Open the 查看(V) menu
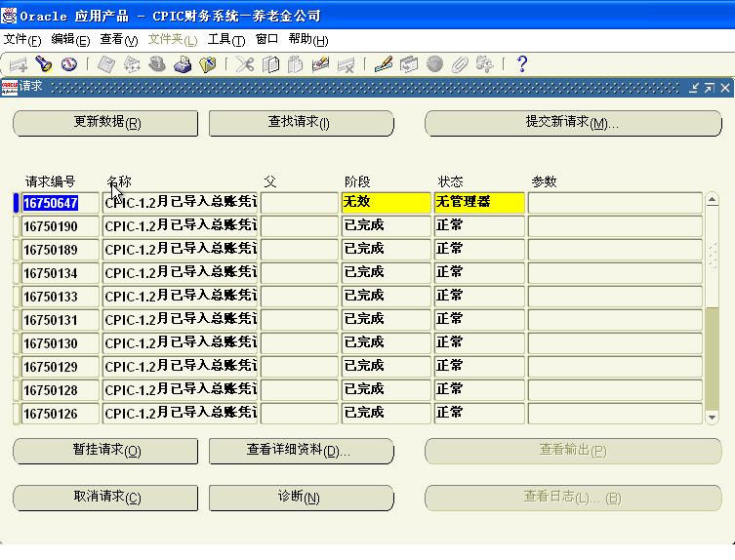Screen dimensions: 735x560 (119, 40)
